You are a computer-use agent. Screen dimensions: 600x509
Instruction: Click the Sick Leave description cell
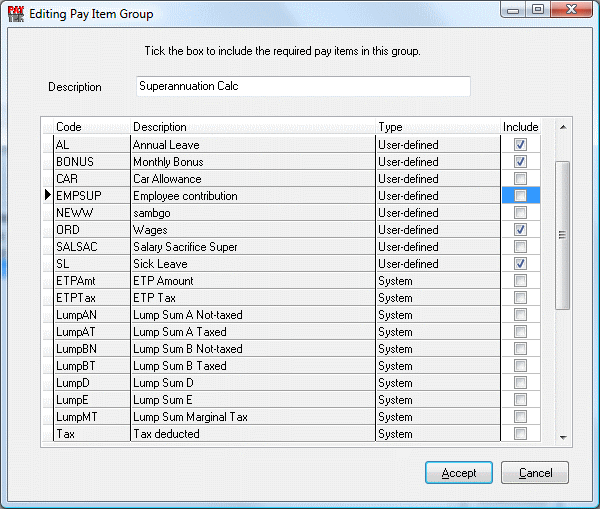click(x=253, y=264)
